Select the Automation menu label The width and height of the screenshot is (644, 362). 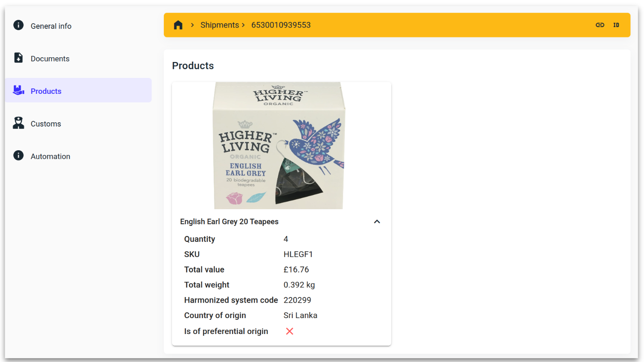coord(50,157)
